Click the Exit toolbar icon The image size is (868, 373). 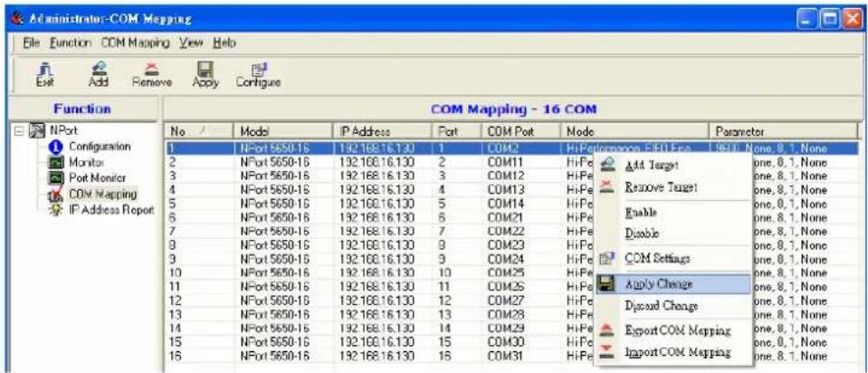click(45, 74)
